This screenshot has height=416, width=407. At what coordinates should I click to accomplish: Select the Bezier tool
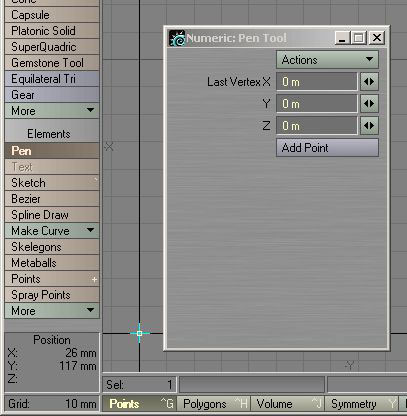pos(52,199)
